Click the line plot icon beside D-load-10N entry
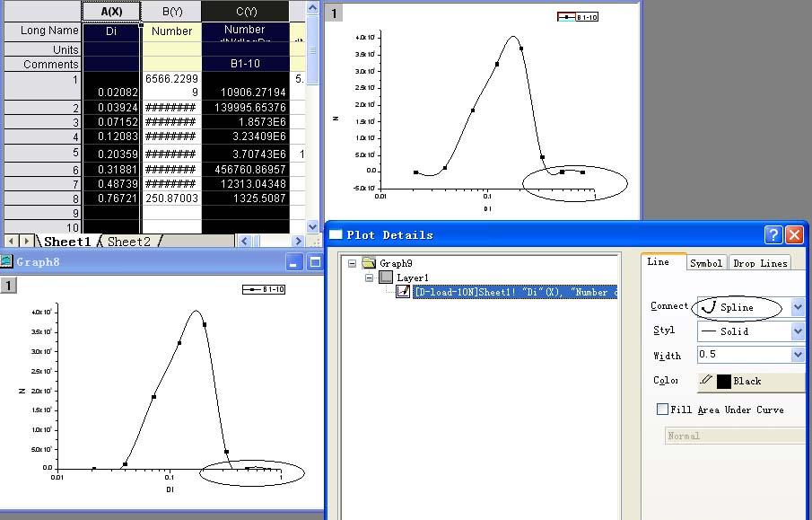 click(x=403, y=292)
